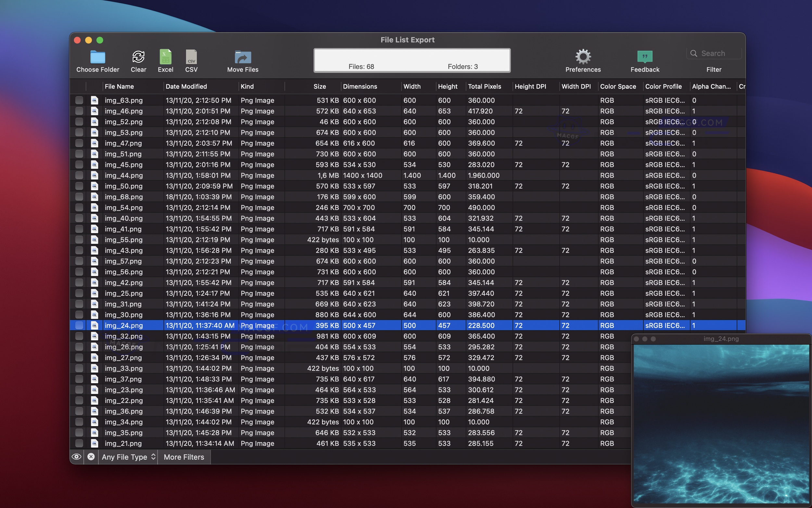Check the checkbox for img_63.png row

pos(79,100)
